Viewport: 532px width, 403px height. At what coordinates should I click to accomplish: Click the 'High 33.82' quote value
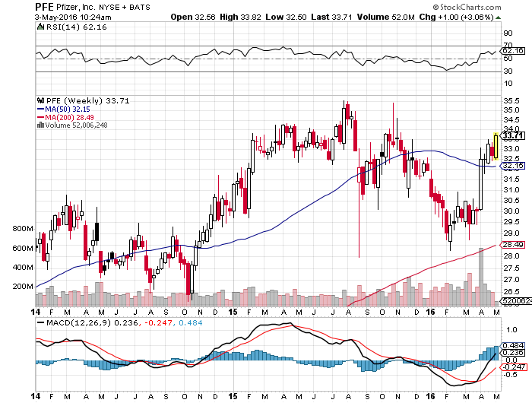coord(240,17)
